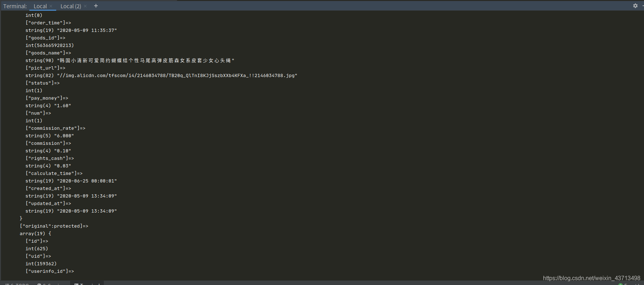Click the ["goods_id"]=> key line

click(45, 38)
